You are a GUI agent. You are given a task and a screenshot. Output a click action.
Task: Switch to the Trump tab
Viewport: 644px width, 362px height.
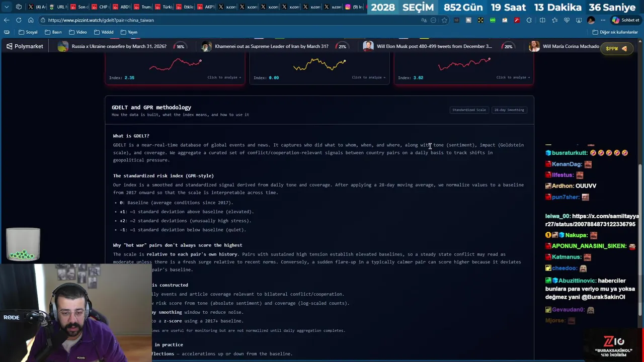(x=142, y=7)
